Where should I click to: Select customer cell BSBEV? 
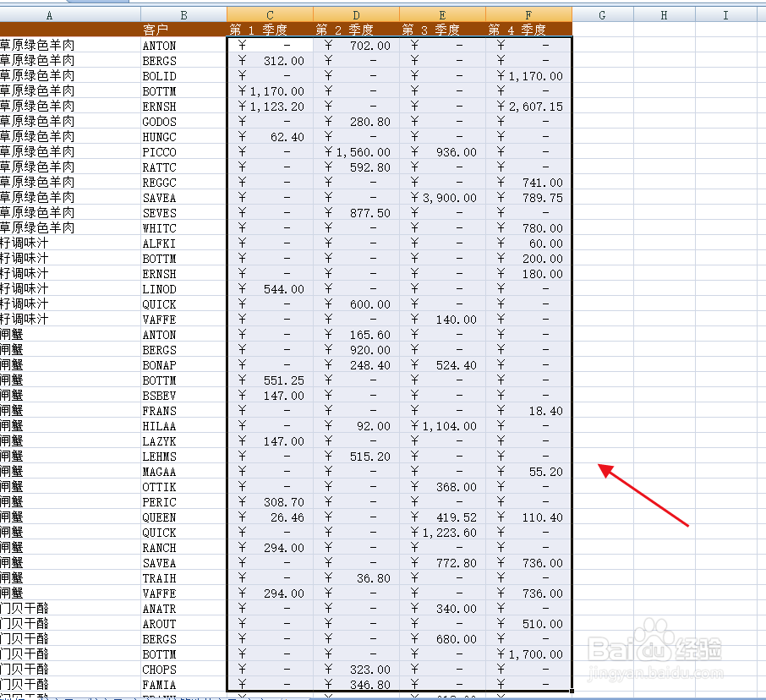[x=183, y=395]
